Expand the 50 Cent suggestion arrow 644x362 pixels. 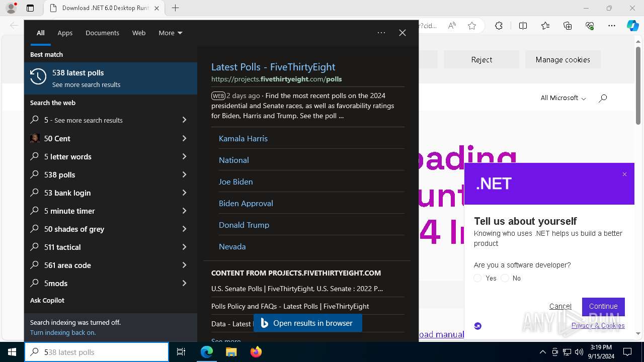[184, 138]
